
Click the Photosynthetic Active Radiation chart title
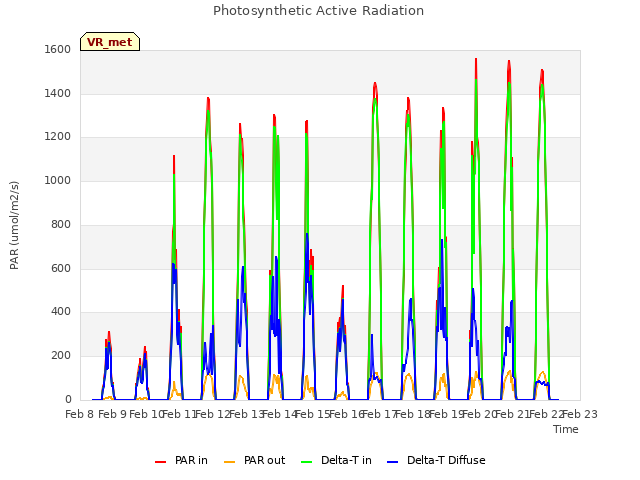318,11
